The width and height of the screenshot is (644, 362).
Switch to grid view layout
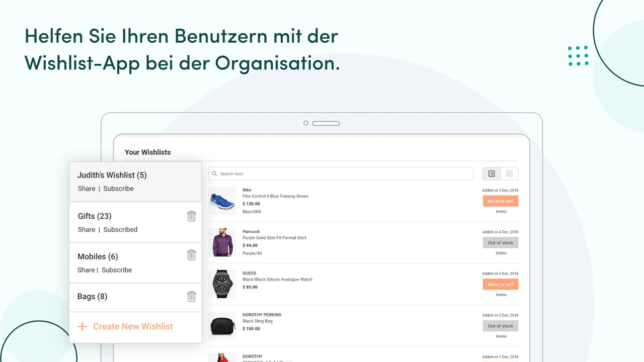click(509, 173)
